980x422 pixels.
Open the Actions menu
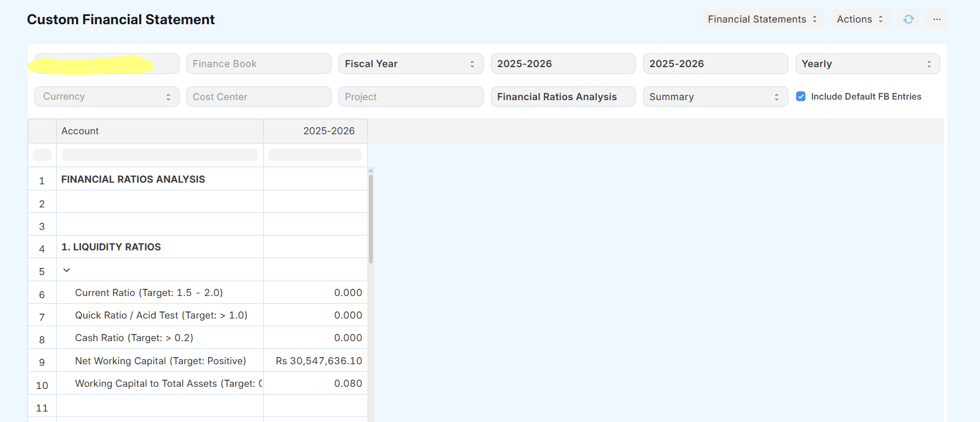(x=859, y=19)
